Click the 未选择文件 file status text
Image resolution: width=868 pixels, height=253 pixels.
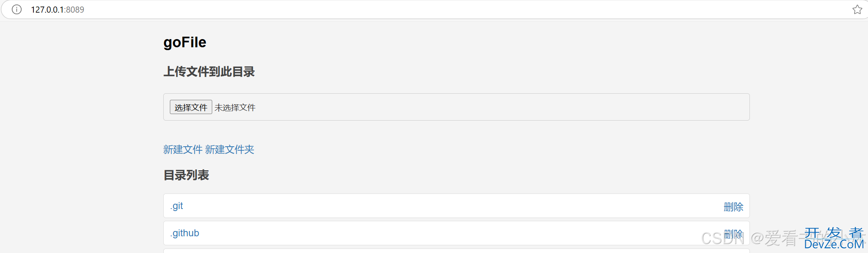235,108
